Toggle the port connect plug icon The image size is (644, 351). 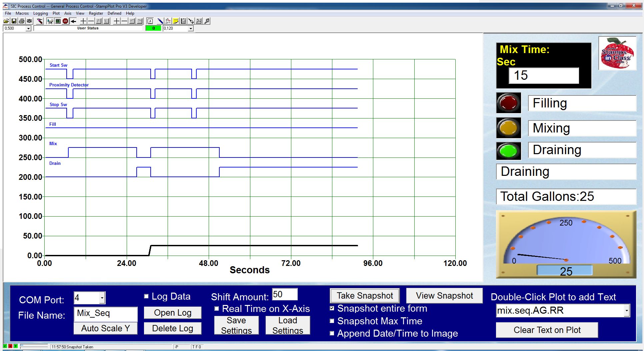click(50, 21)
